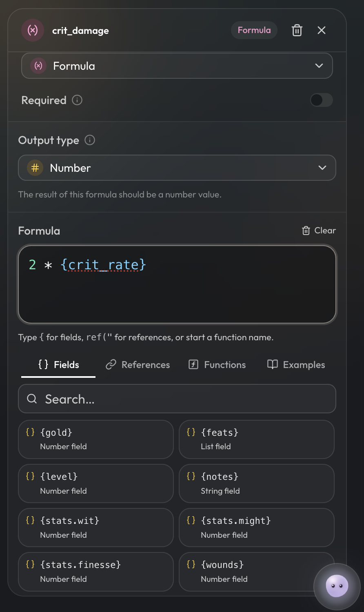
Task: Click the magnifier icon in search box
Action: pyautogui.click(x=32, y=399)
